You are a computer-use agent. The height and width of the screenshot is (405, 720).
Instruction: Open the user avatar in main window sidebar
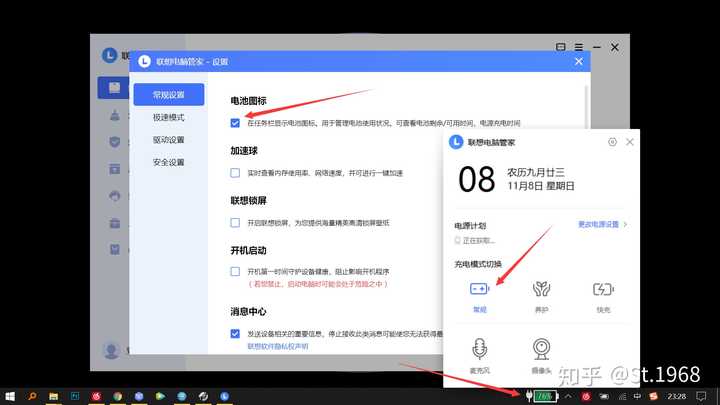point(111,351)
